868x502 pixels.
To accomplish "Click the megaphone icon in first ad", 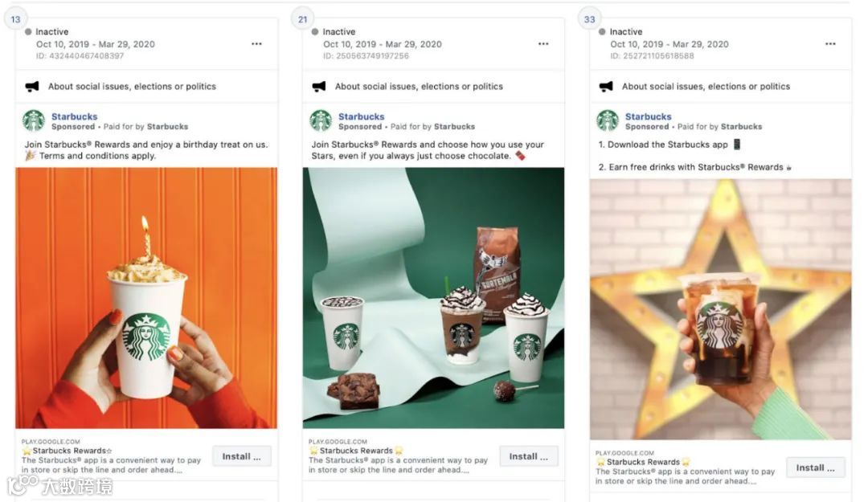I will (32, 86).
